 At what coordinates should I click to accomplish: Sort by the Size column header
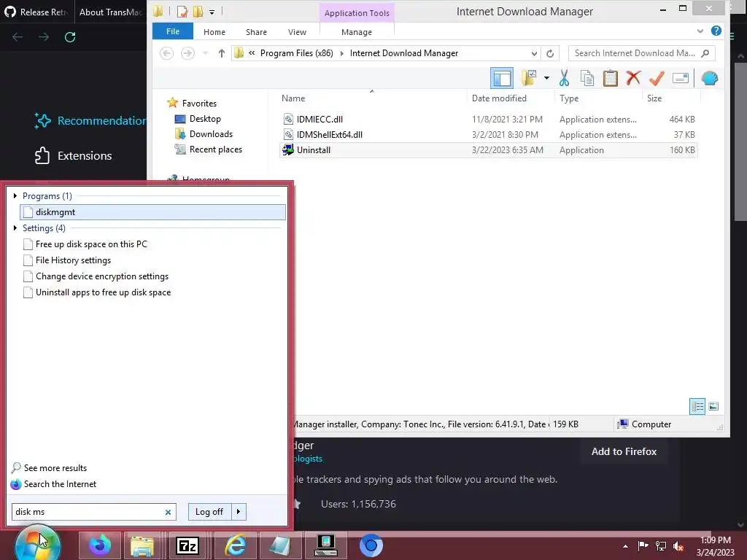click(x=654, y=98)
